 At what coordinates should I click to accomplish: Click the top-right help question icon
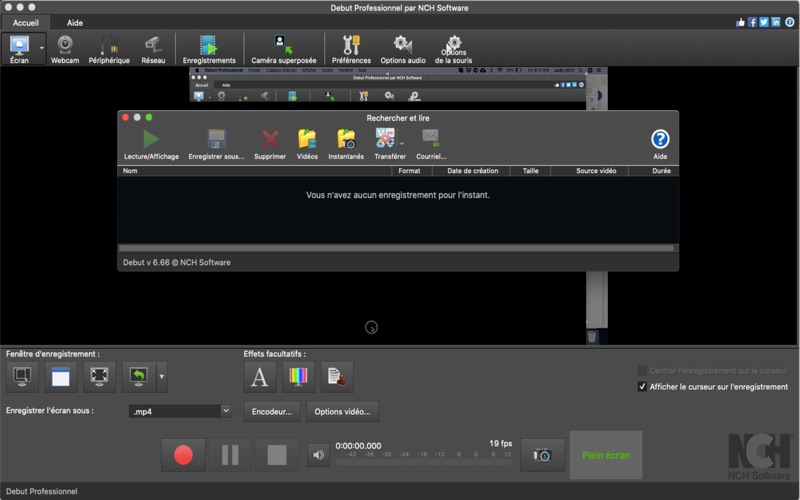click(x=789, y=22)
